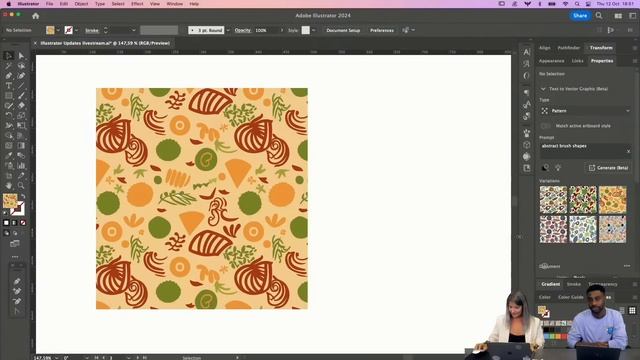Open the 3 pt. Round brush dropdown

(228, 30)
